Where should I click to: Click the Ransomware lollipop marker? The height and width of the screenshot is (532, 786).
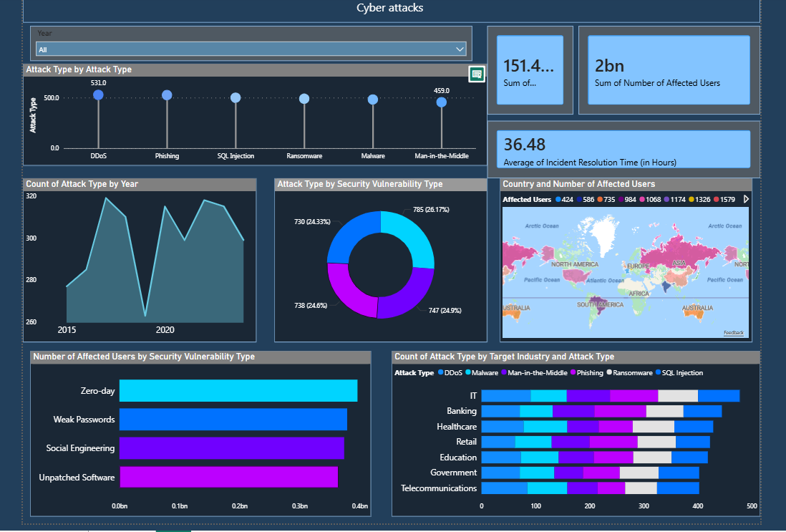point(304,99)
